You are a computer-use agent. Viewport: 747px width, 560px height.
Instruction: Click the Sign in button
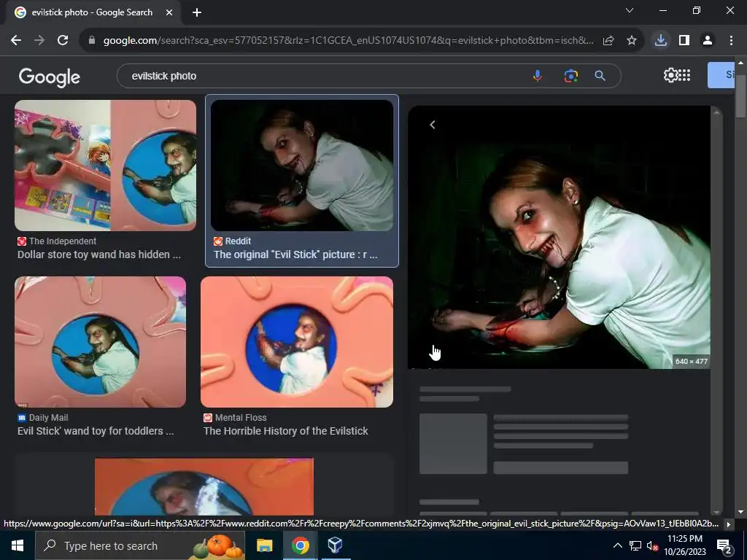coord(721,75)
